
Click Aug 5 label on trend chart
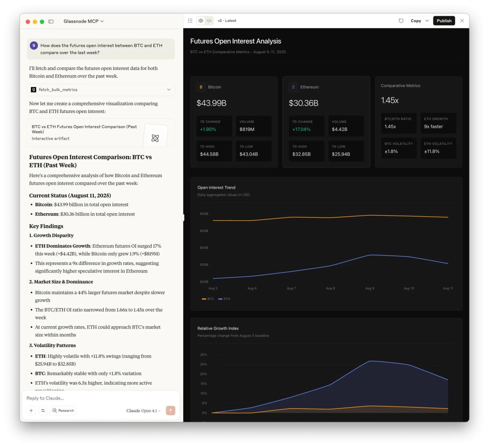pos(213,288)
